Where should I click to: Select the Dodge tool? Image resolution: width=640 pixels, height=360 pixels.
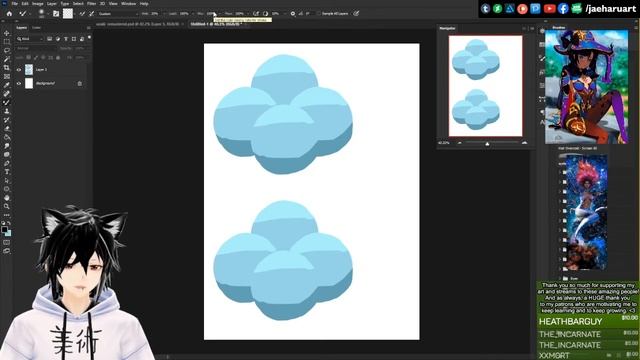7,155
